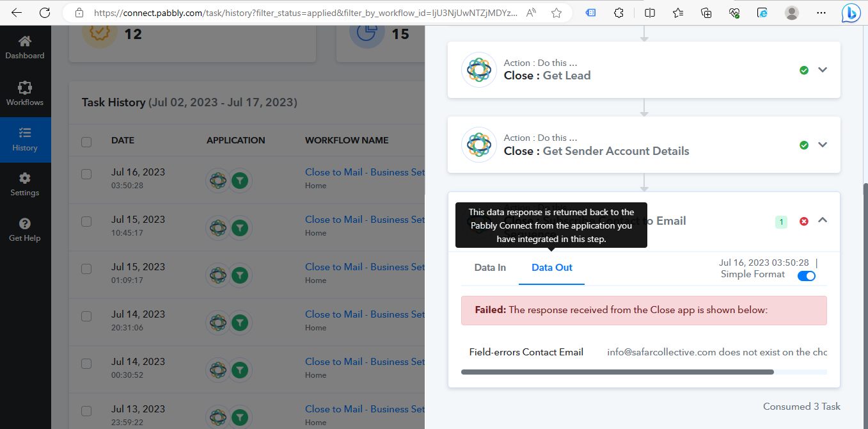Switch to the Data In tab
The height and width of the screenshot is (429, 868).
tap(490, 268)
